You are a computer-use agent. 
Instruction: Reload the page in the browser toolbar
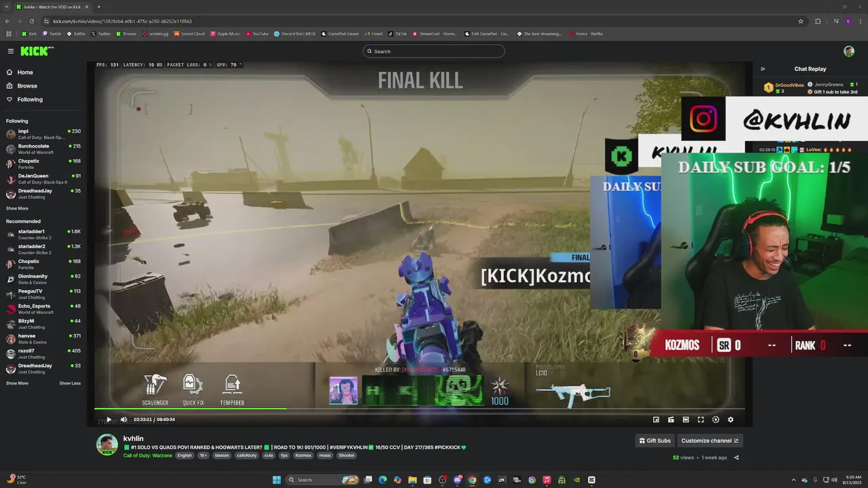pos(31,21)
